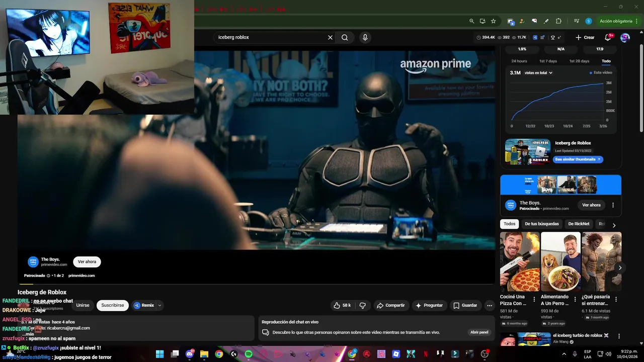The width and height of the screenshot is (644, 362).
Task: Open menu for el iceberg turbio video
Action: (619, 336)
